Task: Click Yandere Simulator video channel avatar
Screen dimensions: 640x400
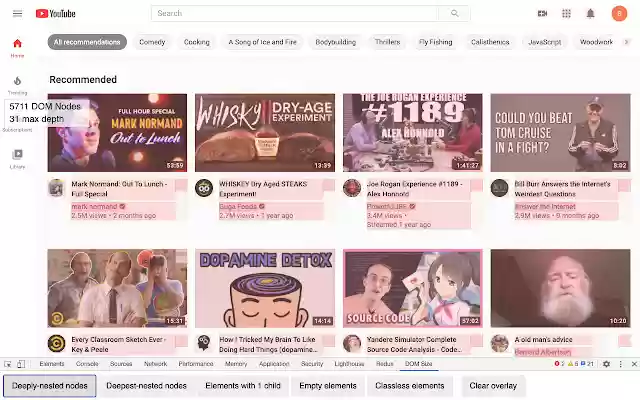Action: point(352,343)
